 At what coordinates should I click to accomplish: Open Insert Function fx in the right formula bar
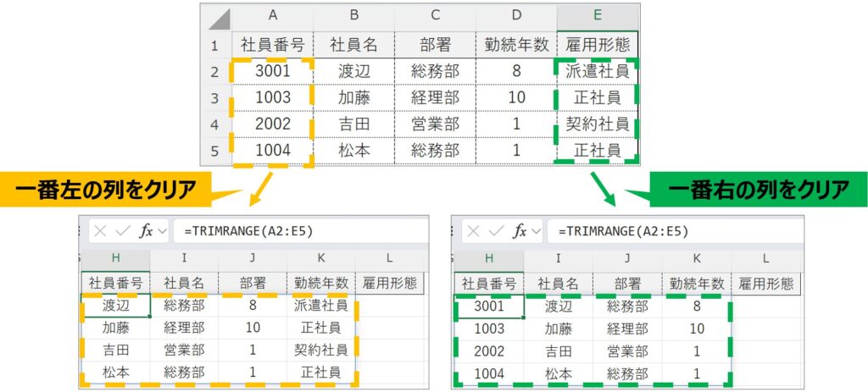(x=519, y=231)
